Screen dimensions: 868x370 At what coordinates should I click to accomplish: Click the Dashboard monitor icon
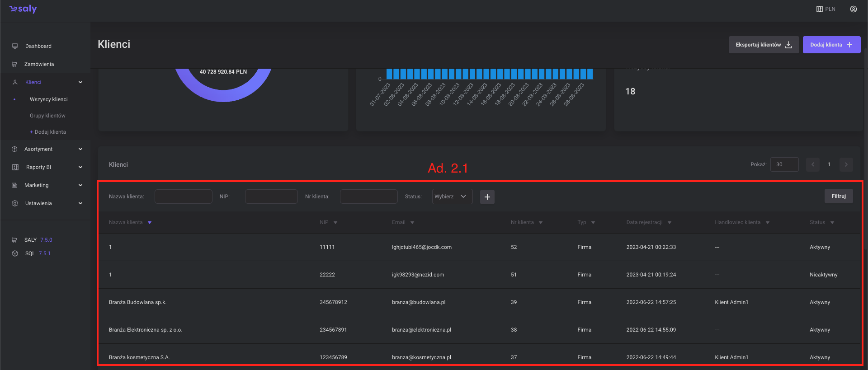[15, 46]
